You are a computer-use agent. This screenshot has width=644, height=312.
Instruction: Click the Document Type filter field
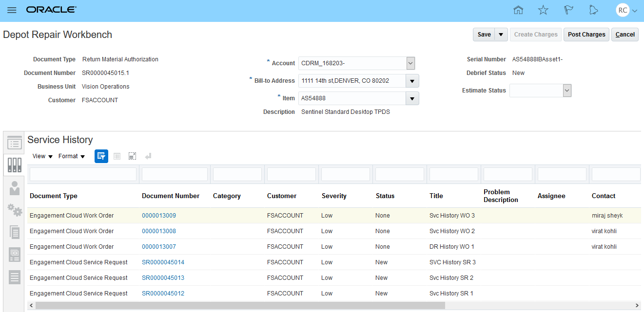83,174
